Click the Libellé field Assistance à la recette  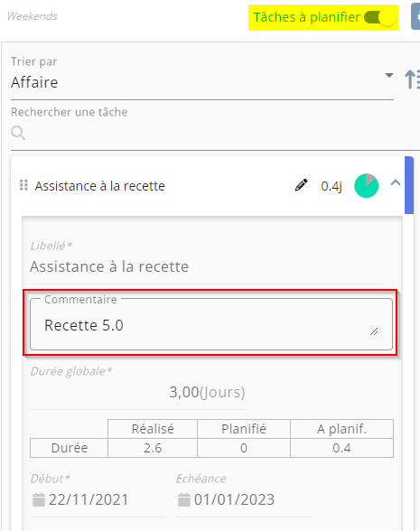click(x=207, y=266)
